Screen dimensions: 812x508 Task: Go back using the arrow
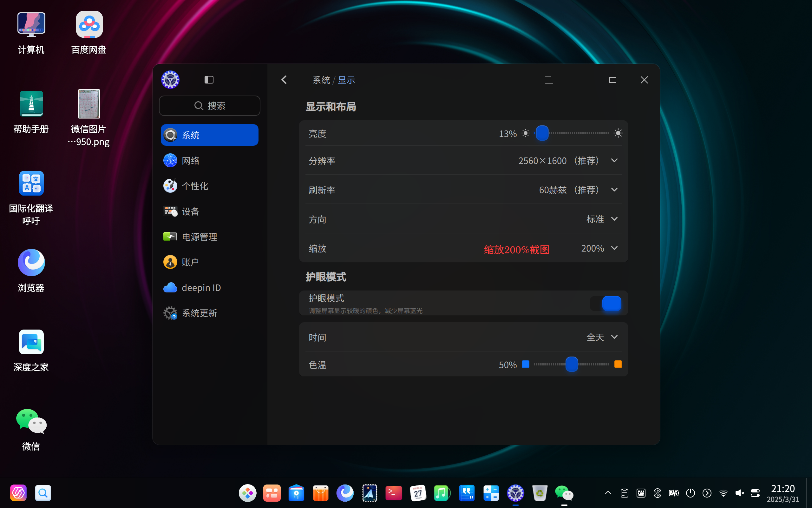tap(284, 80)
